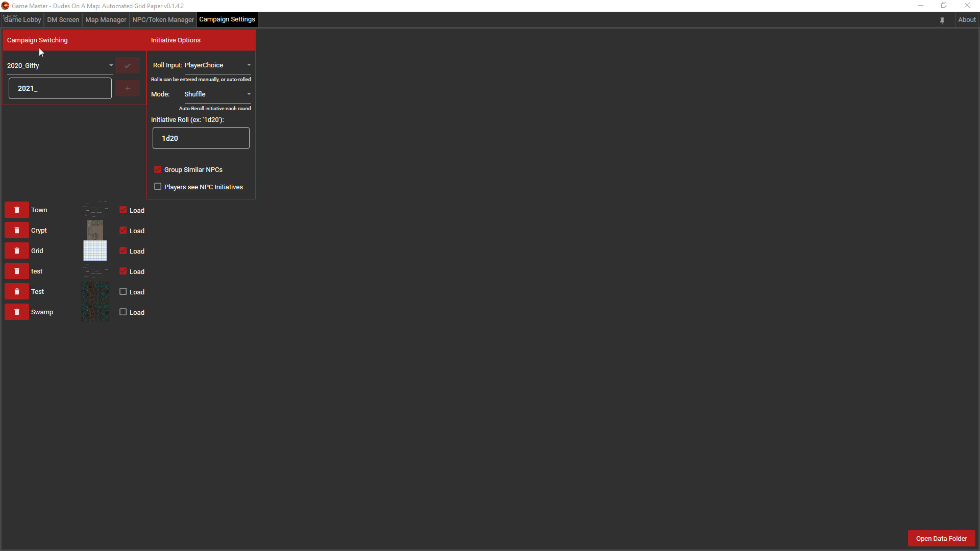Disable Group Similar NPCs
Viewport: 980px width, 551px height.
[157, 169]
